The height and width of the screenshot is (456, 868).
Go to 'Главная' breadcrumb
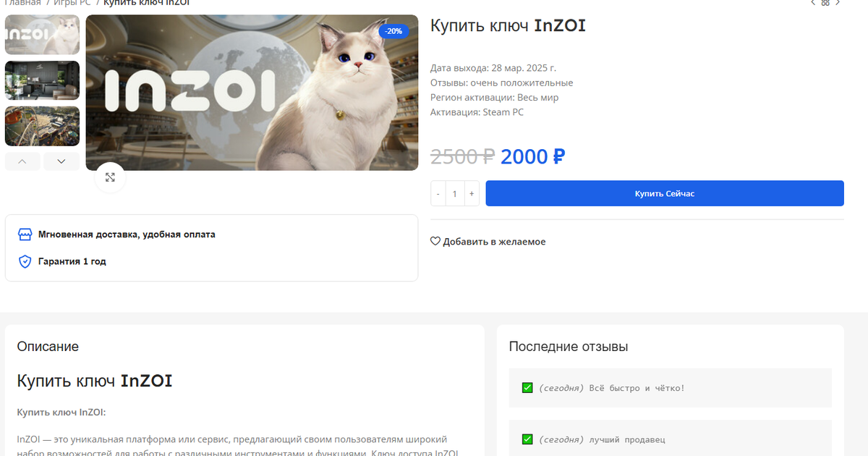22,3
